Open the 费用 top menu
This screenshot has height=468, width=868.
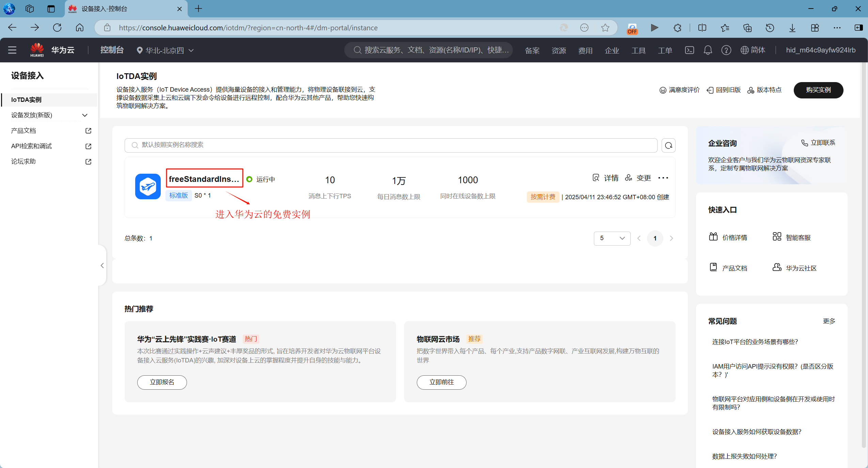585,50
